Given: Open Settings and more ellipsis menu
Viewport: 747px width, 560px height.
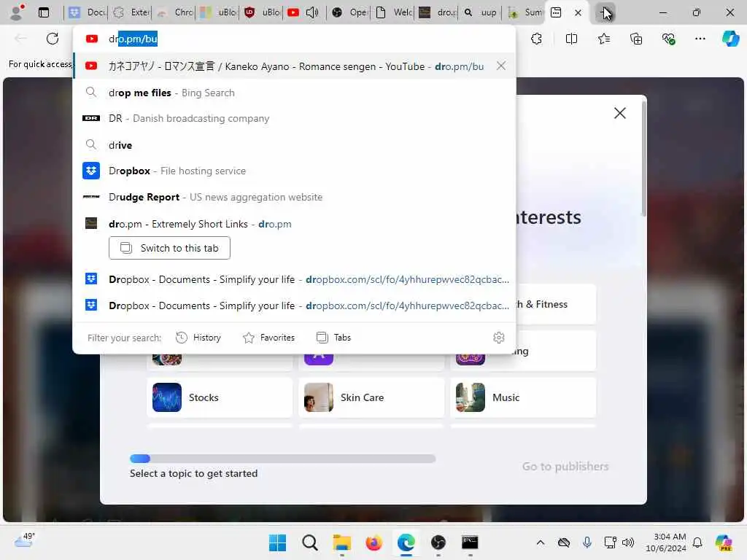Looking at the screenshot, I should [700, 39].
